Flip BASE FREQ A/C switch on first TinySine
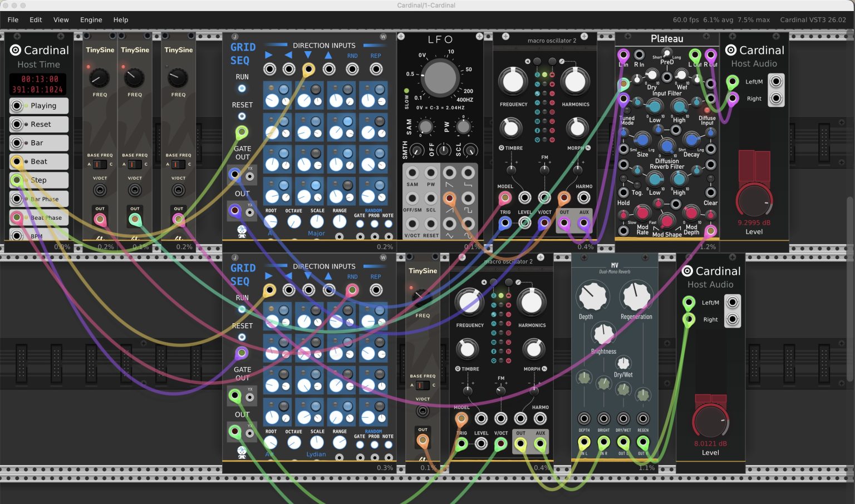The width and height of the screenshot is (855, 504). tap(100, 164)
